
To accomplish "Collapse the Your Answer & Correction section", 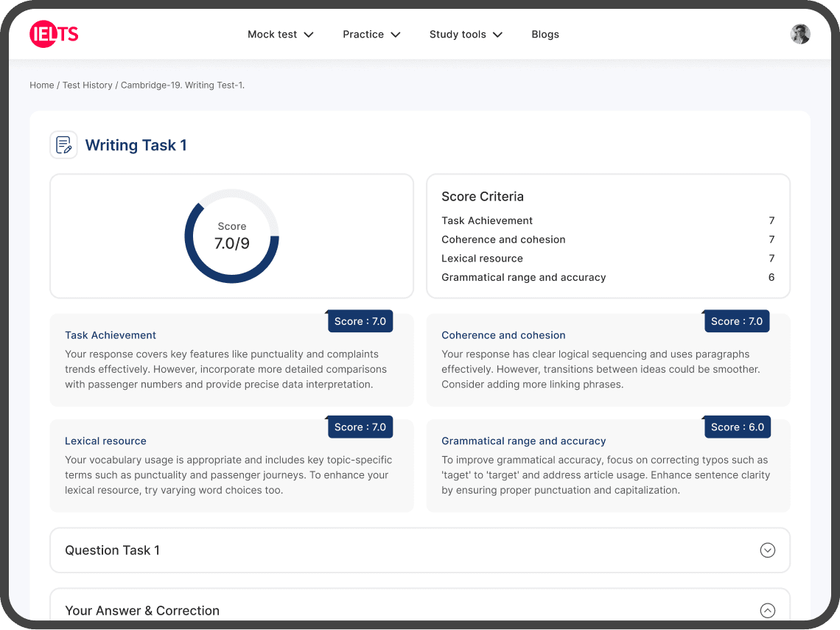I will point(767,610).
